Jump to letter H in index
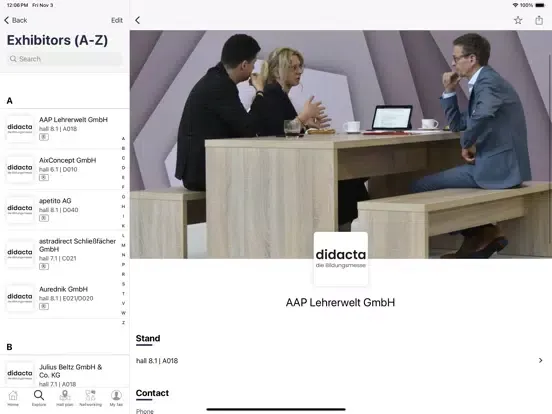The image size is (552, 414). [x=123, y=206]
